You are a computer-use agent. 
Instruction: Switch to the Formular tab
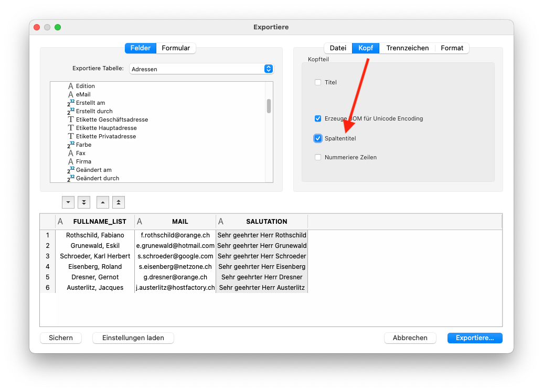click(176, 48)
